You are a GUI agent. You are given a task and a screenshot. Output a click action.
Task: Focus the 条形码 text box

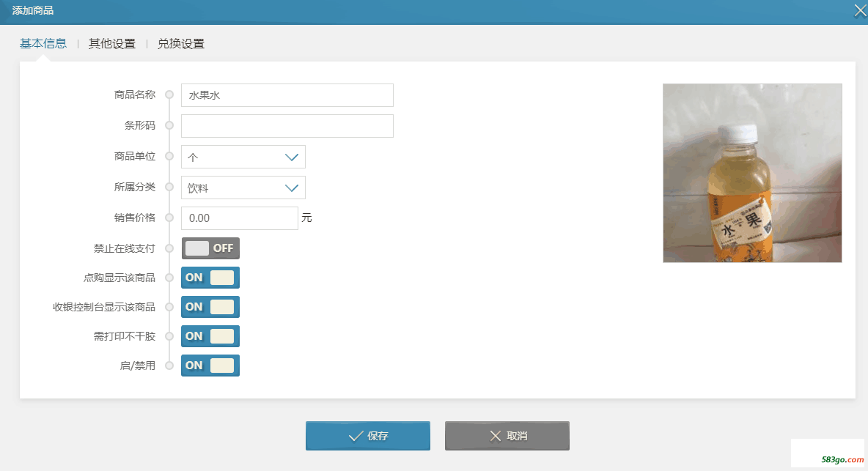(287, 126)
